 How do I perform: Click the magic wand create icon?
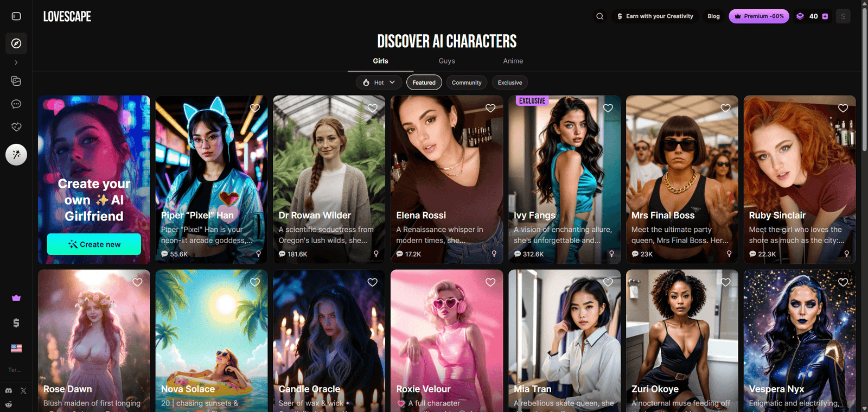point(16,155)
